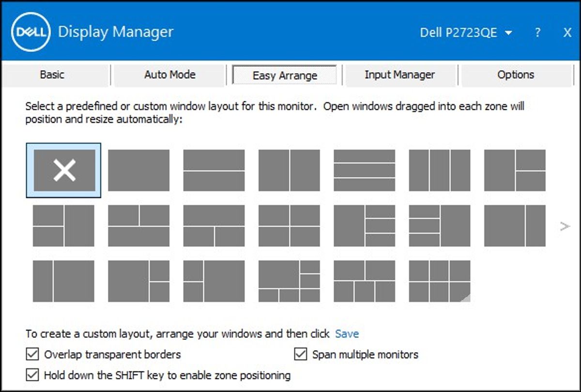Select the two horizontal rows layout
Viewport: 581px width, 392px height.
pyautogui.click(x=214, y=170)
